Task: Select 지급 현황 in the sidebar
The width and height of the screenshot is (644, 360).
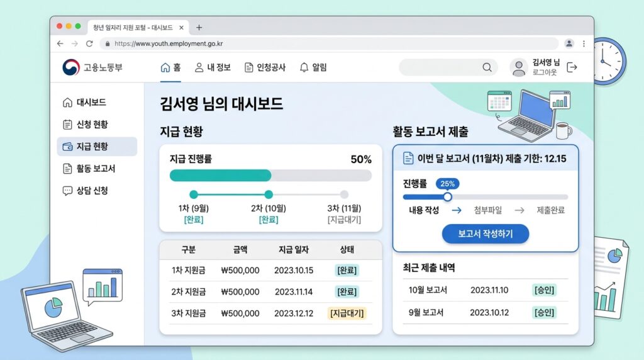Action: tap(97, 147)
